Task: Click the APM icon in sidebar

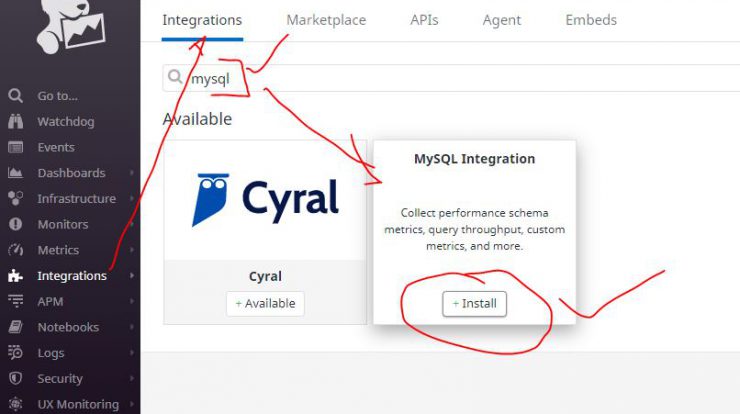Action: [x=15, y=301]
